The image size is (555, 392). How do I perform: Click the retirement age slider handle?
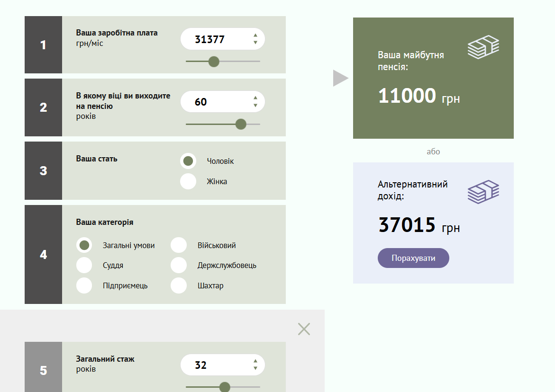(241, 124)
